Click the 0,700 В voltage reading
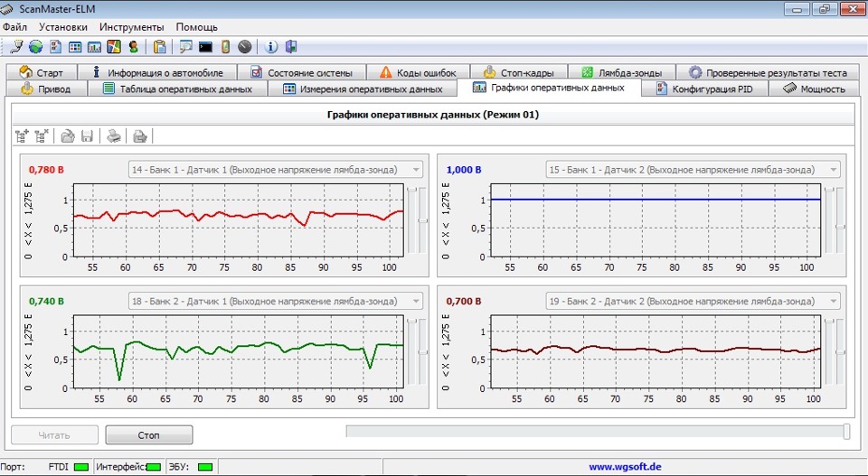Viewport: 868px width, 476px height. [464, 302]
